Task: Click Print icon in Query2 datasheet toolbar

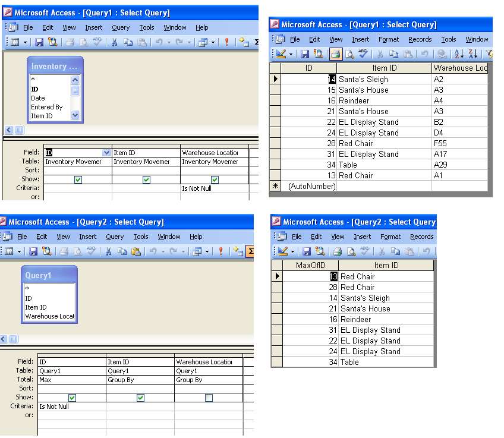Action: (x=337, y=251)
